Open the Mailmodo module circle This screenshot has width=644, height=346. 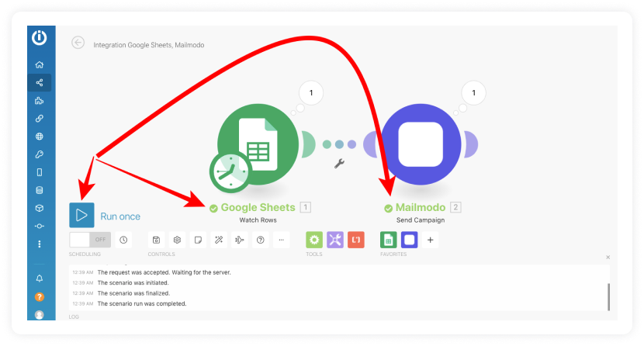pos(421,144)
